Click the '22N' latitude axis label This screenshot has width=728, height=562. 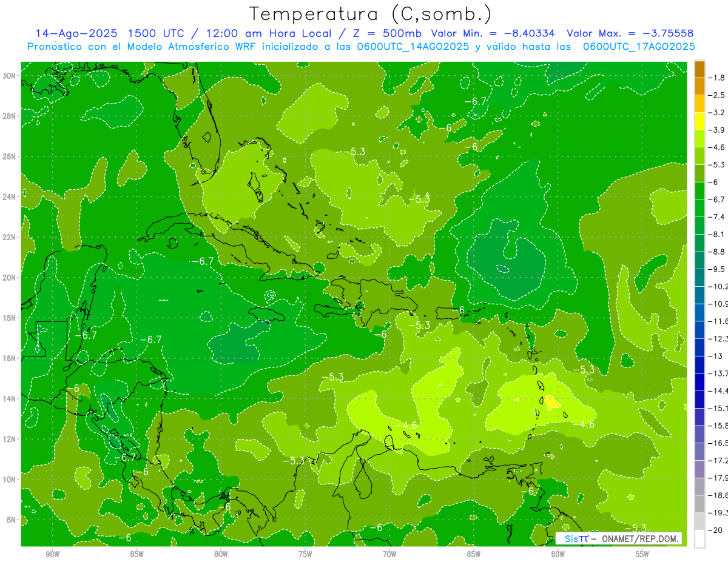pyautogui.click(x=9, y=237)
